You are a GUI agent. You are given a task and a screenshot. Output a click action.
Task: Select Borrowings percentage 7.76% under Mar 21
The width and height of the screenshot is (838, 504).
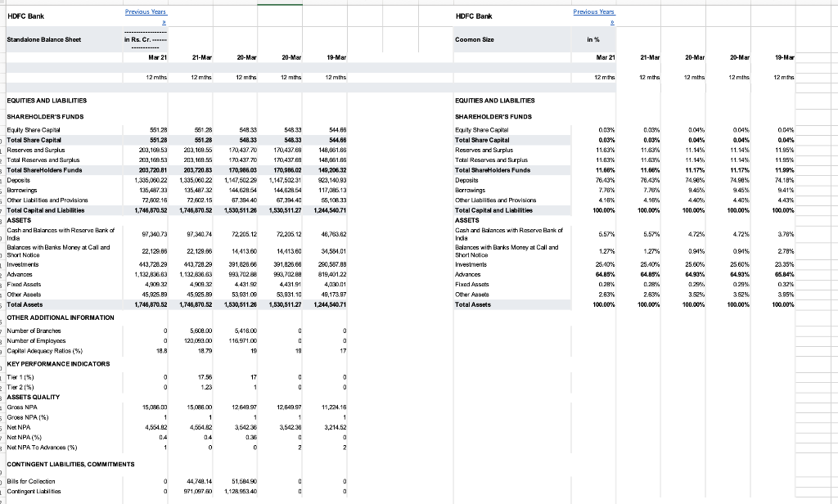[606, 191]
